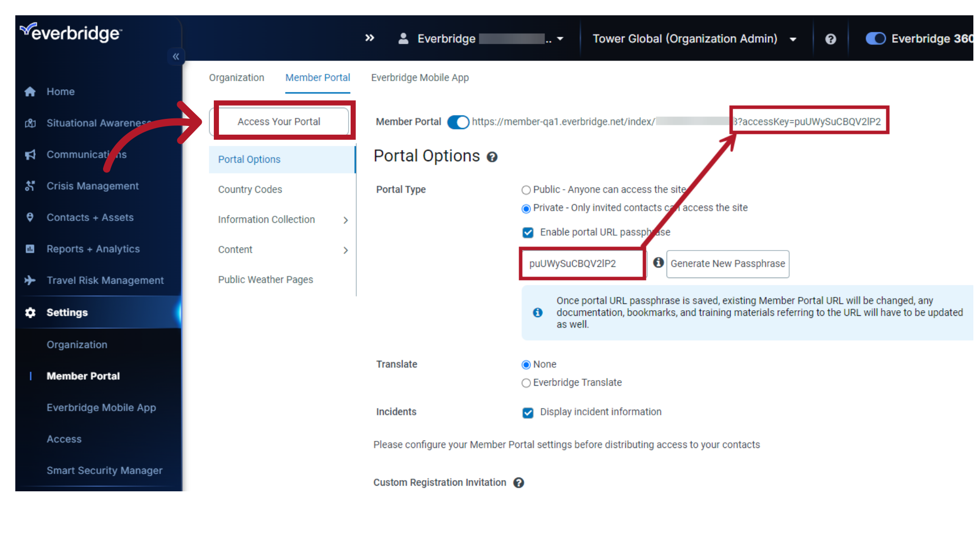This screenshot has height=551, width=980.
Task: Switch to the Organization tab
Action: click(x=237, y=78)
